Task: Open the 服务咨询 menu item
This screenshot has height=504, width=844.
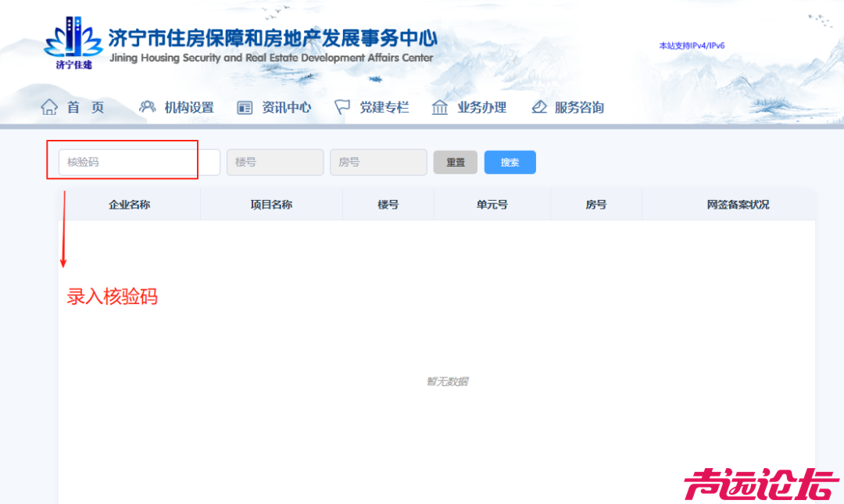Action: (x=578, y=107)
